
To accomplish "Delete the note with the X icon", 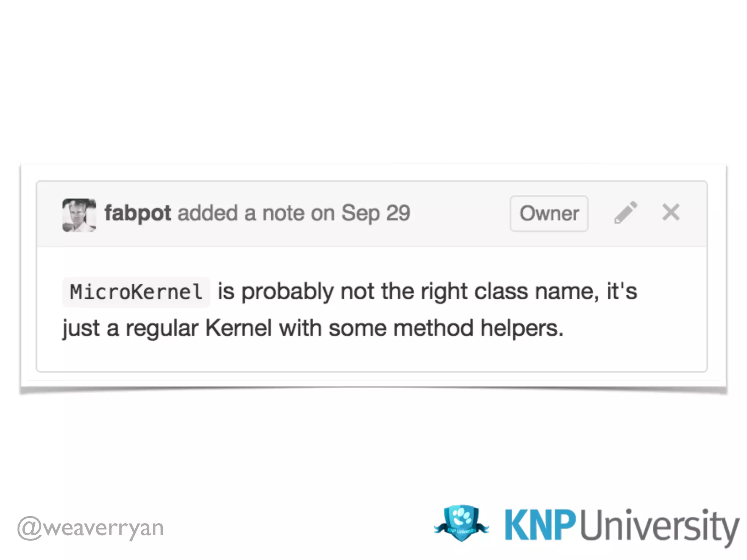I will pyautogui.click(x=671, y=212).
